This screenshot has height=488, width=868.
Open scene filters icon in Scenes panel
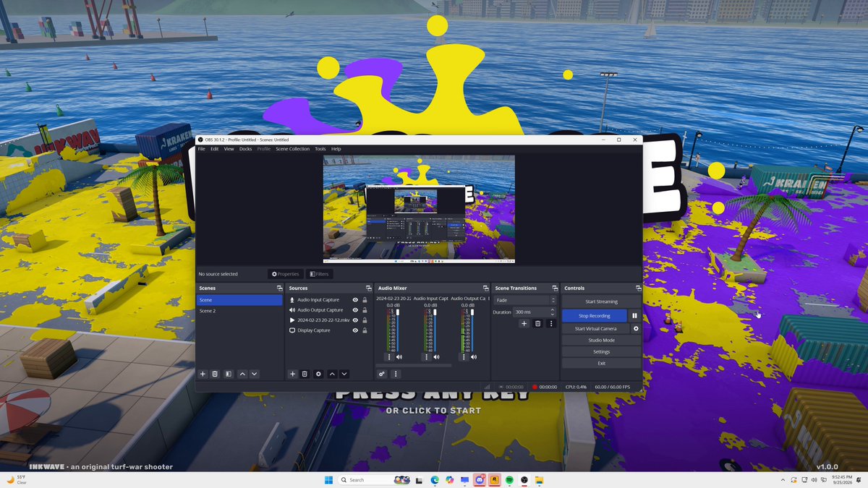pos(228,374)
